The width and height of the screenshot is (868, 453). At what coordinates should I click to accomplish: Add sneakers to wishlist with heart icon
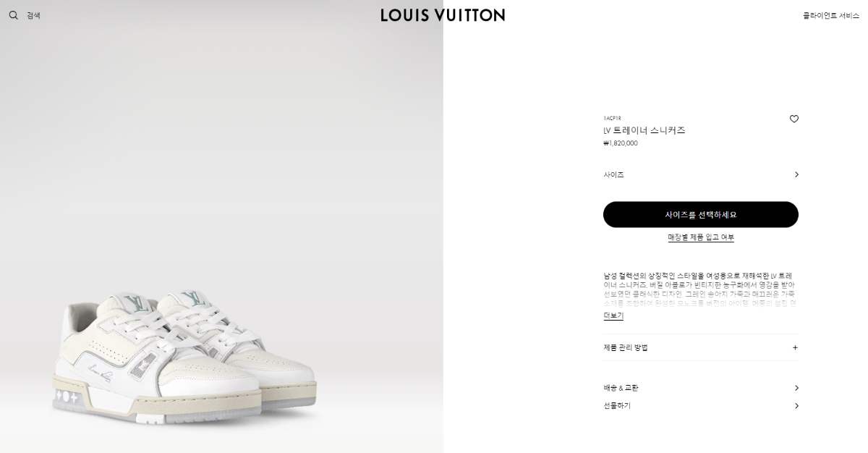(x=794, y=119)
